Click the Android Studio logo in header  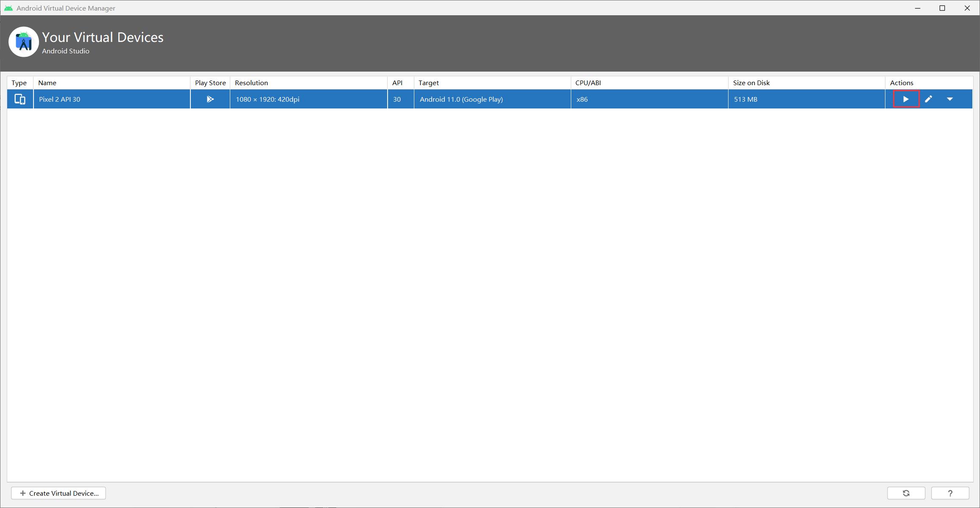pyautogui.click(x=24, y=42)
